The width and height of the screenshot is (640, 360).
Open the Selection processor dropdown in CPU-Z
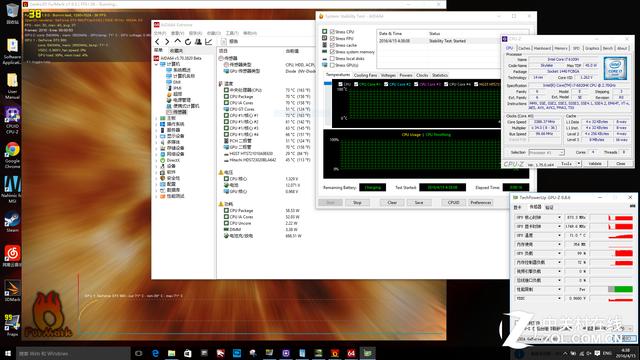547,152
